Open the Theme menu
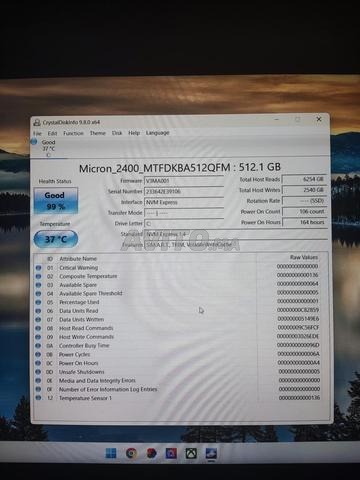This screenshot has height=480, width=360. click(97, 133)
